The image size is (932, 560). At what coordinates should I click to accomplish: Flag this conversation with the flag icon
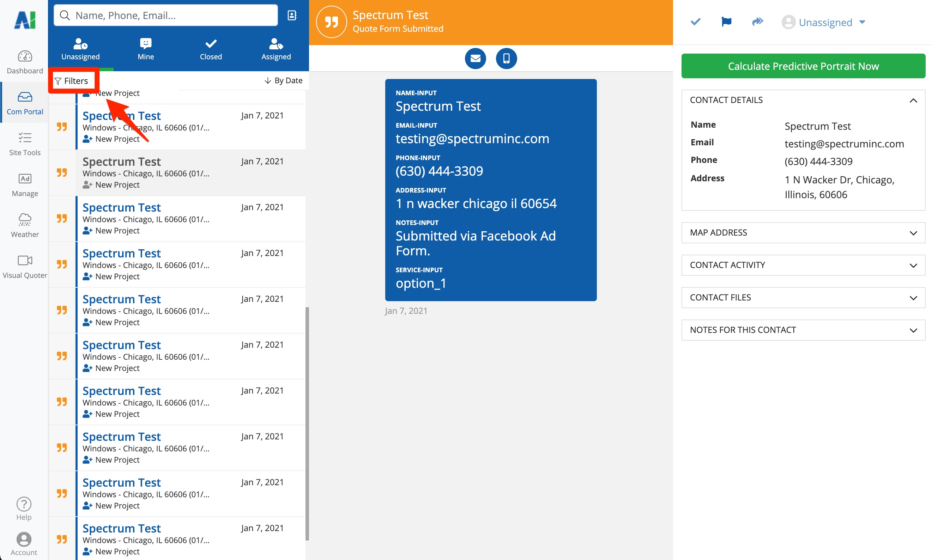726,22
